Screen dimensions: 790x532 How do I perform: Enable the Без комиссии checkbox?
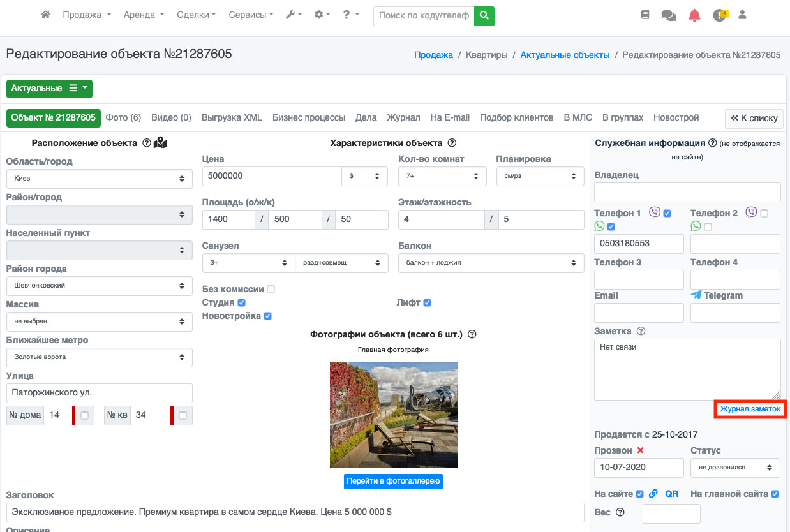pyautogui.click(x=271, y=289)
